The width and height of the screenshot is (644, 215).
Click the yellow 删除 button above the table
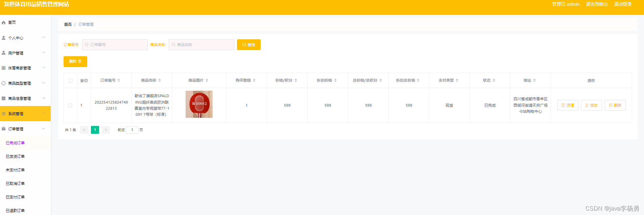(x=75, y=62)
